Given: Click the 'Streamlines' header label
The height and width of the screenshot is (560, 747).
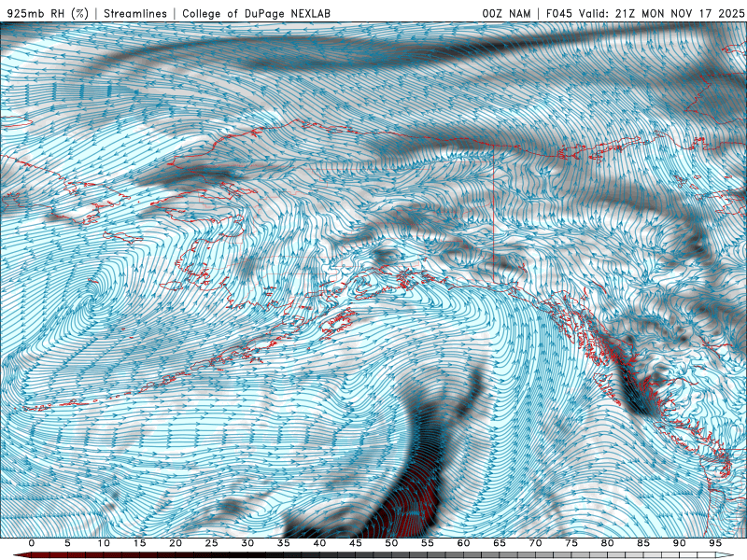Looking at the screenshot, I should pyautogui.click(x=135, y=13).
